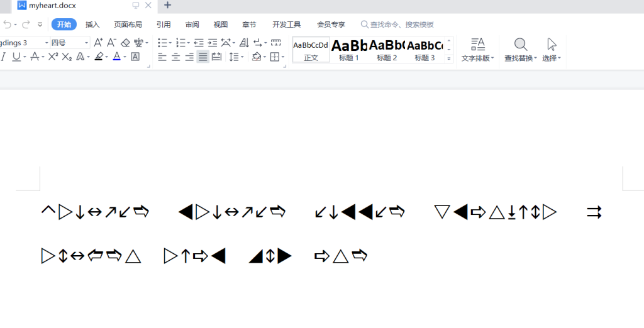Image resolution: width=644 pixels, height=328 pixels.
Task: Apply superscript X² formatting
Action: coord(53,57)
